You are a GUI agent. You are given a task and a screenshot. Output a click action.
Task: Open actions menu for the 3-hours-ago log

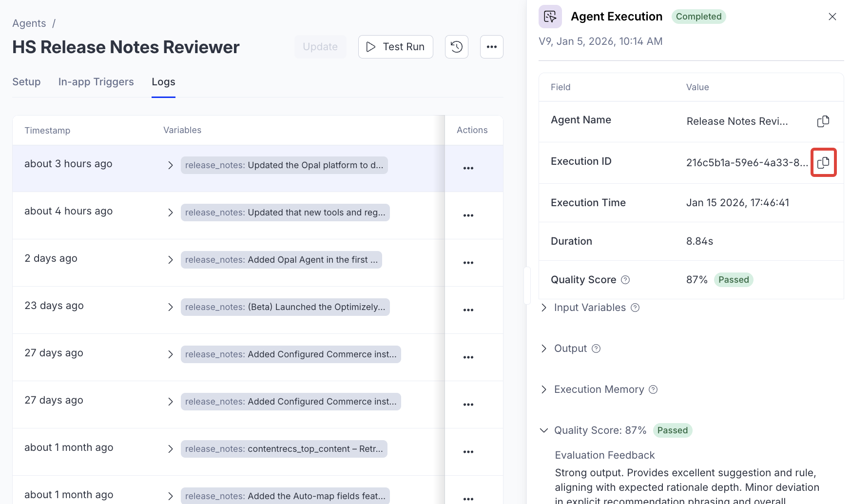tap(468, 168)
